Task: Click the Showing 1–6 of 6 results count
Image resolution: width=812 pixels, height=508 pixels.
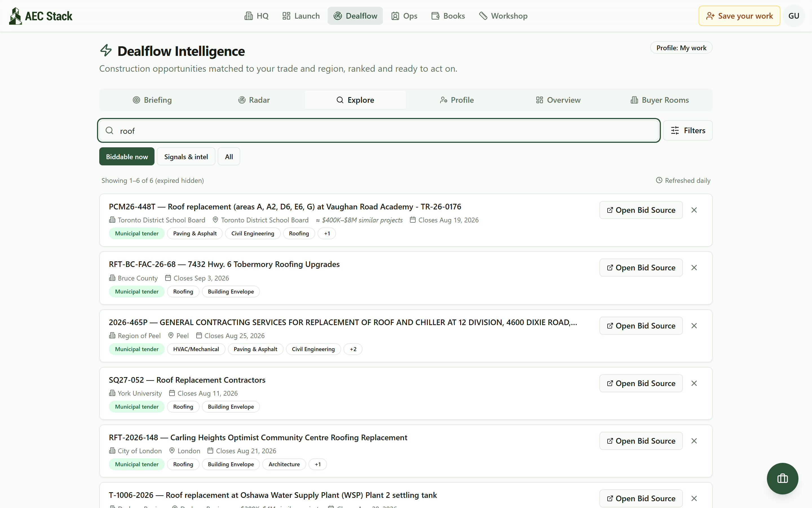Action: pos(153,180)
